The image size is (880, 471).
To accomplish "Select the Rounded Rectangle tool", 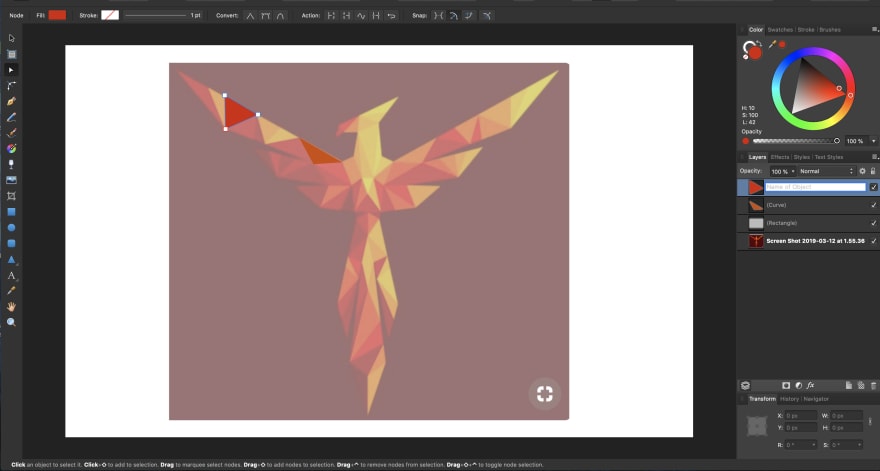I will [x=11, y=243].
